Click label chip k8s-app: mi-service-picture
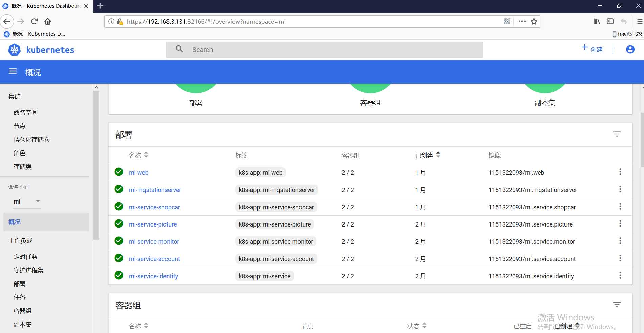The image size is (644, 333). click(274, 224)
